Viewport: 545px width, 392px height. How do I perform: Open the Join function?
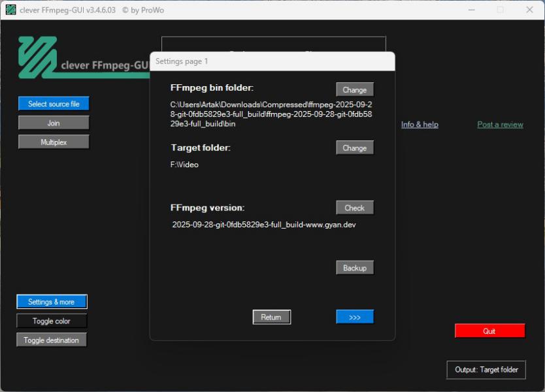click(54, 123)
